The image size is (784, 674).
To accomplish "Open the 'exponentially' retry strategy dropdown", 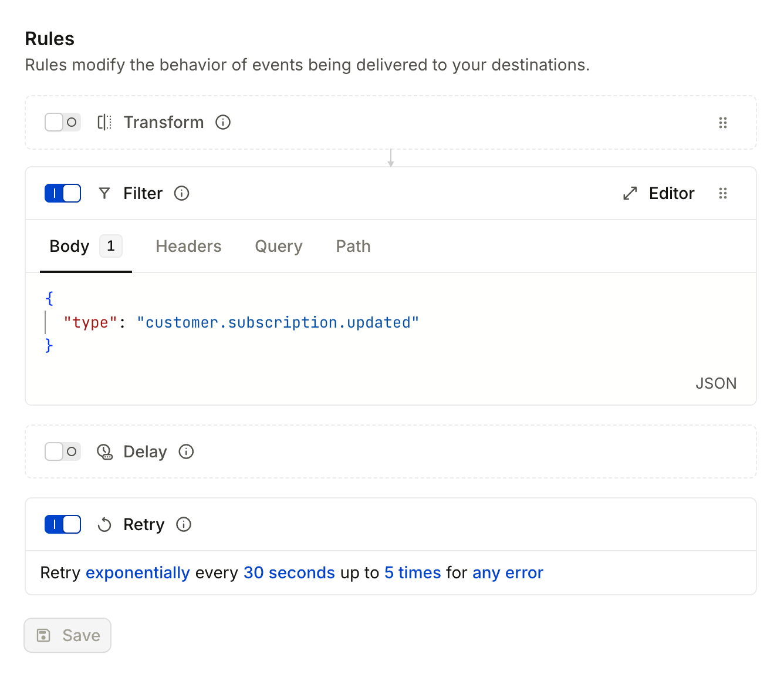I will tap(138, 572).
